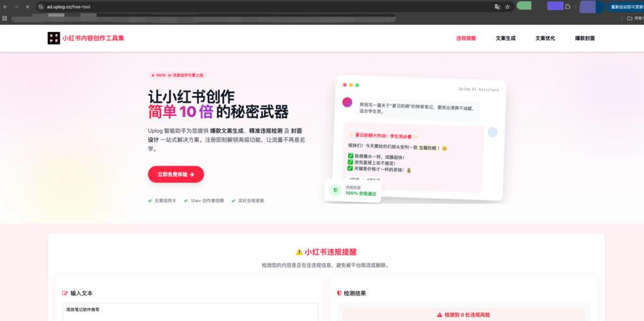644x321 pixels.
Task: Click the Uplog AI Assistant label
Action: point(479,90)
